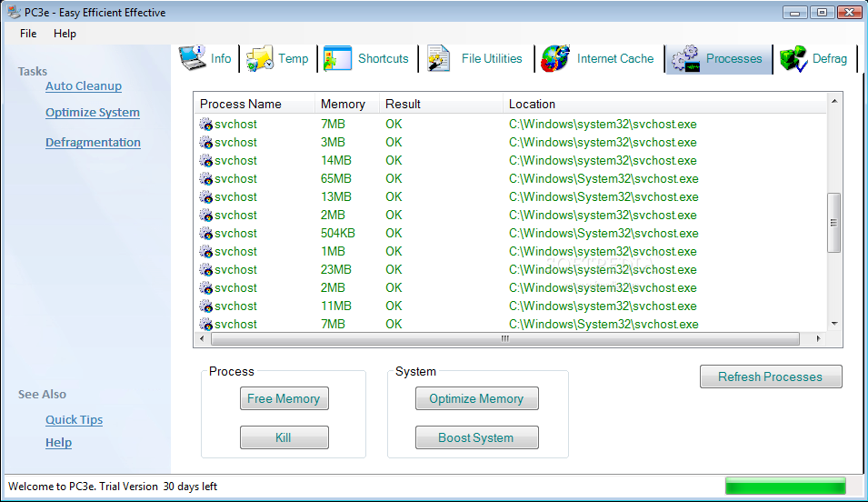Click the Defrag cubes icon
This screenshot has width=868, height=502.
click(x=793, y=59)
